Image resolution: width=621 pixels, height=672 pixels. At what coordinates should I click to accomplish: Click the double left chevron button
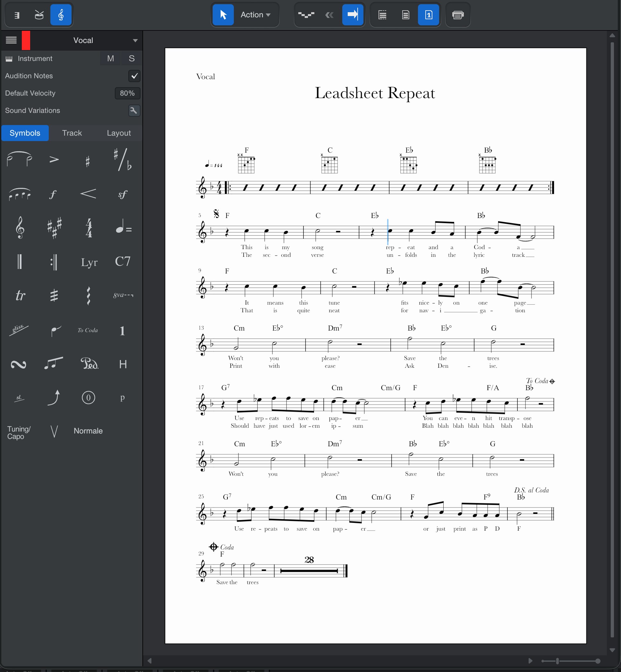coord(329,15)
